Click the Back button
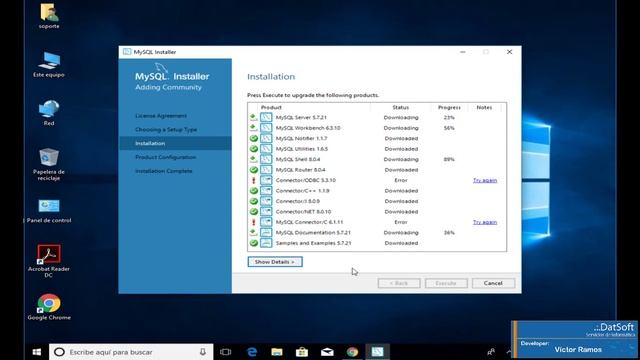Viewport: 640px width, 360px height. [399, 283]
